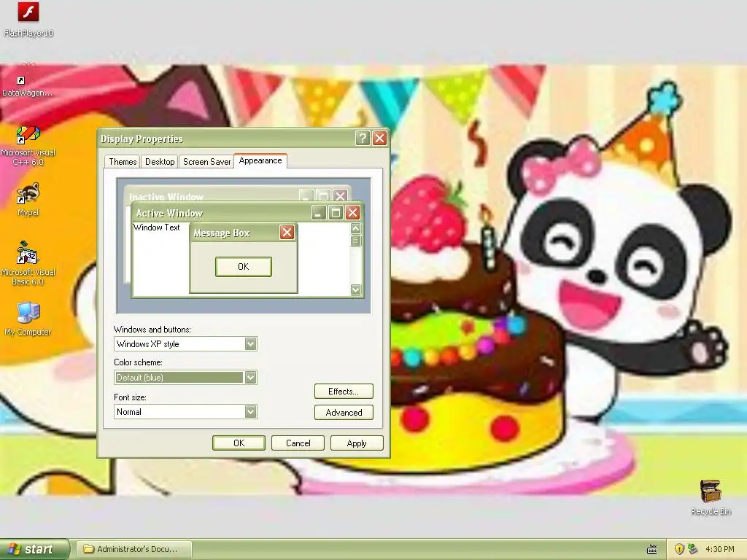Image resolution: width=747 pixels, height=560 pixels.
Task: Click the Active Window preview close icon
Action: click(352, 212)
